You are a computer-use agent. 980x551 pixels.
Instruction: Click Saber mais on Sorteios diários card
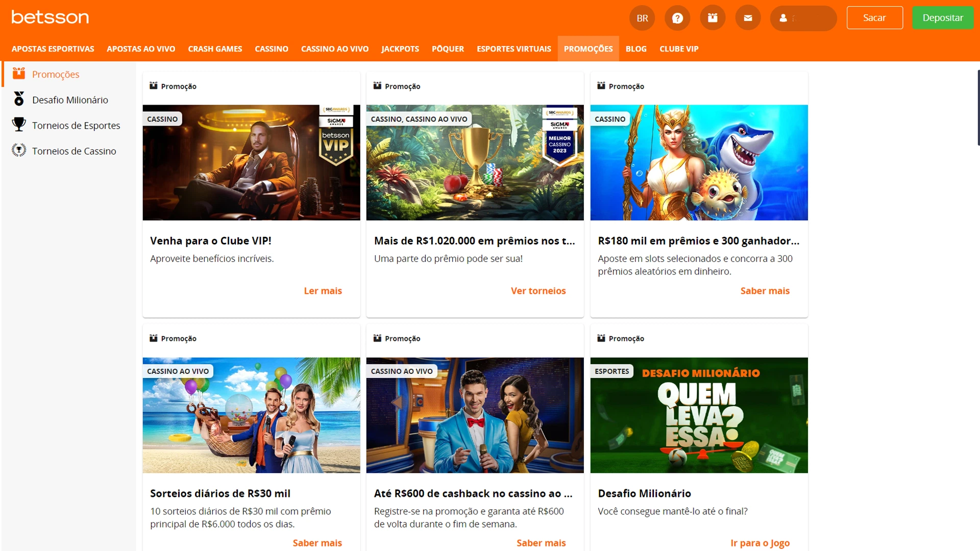click(x=317, y=543)
